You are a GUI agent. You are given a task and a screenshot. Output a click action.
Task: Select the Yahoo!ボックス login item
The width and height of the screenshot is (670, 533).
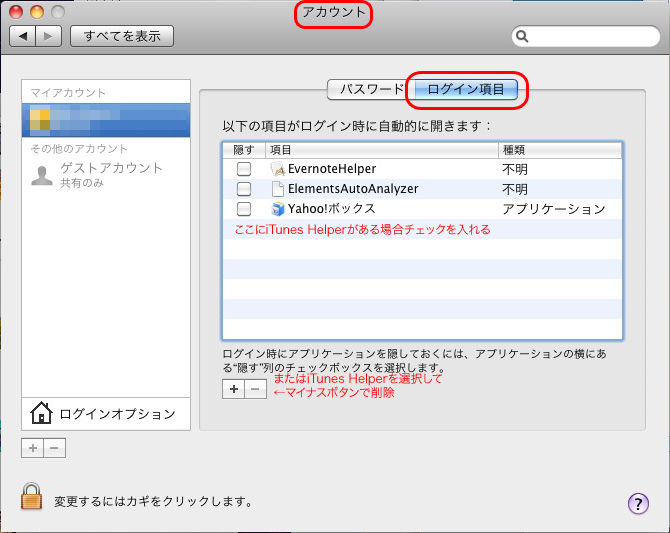422,209
